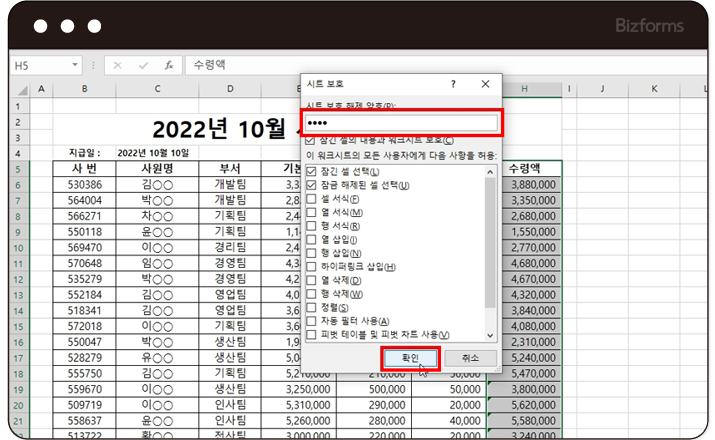
Task: Check the 하이퍼링크 삽입 option
Action: click(x=312, y=267)
